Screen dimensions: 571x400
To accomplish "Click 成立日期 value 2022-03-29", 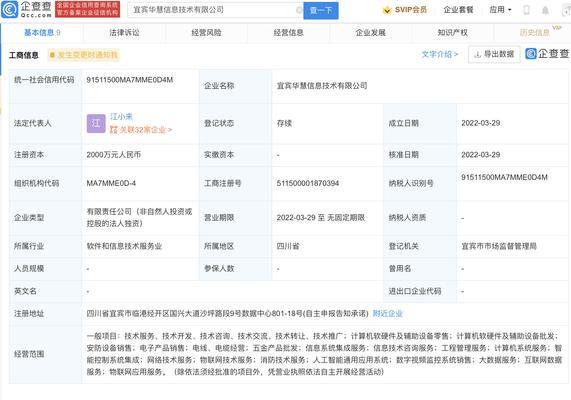I will (481, 123).
